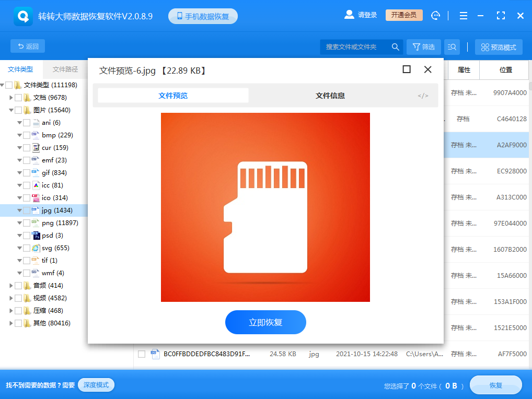Select the checkbox for file BC0FFBDDEDFBC8483D91F...

pos(141,354)
